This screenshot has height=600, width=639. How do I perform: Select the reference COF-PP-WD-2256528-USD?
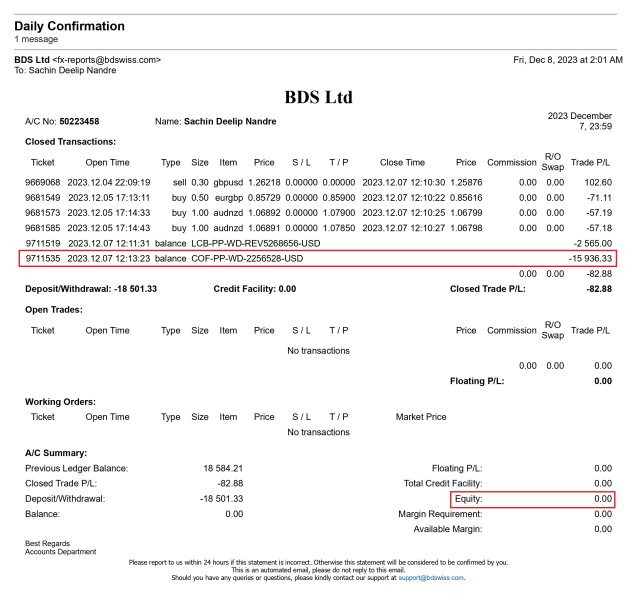[247, 258]
